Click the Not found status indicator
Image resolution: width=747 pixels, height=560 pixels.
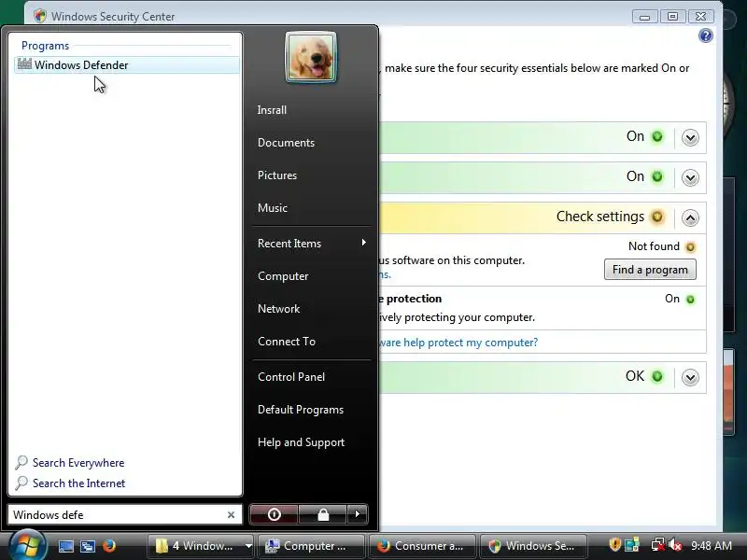tap(690, 247)
